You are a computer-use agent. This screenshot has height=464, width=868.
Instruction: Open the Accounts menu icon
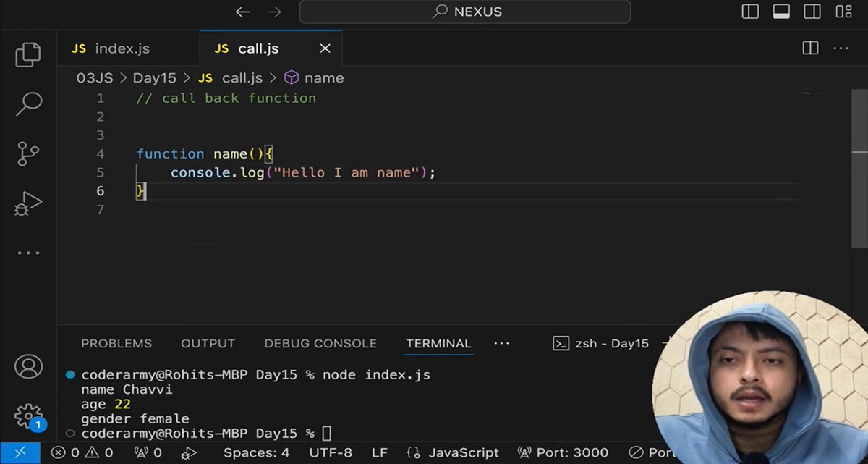point(28,367)
